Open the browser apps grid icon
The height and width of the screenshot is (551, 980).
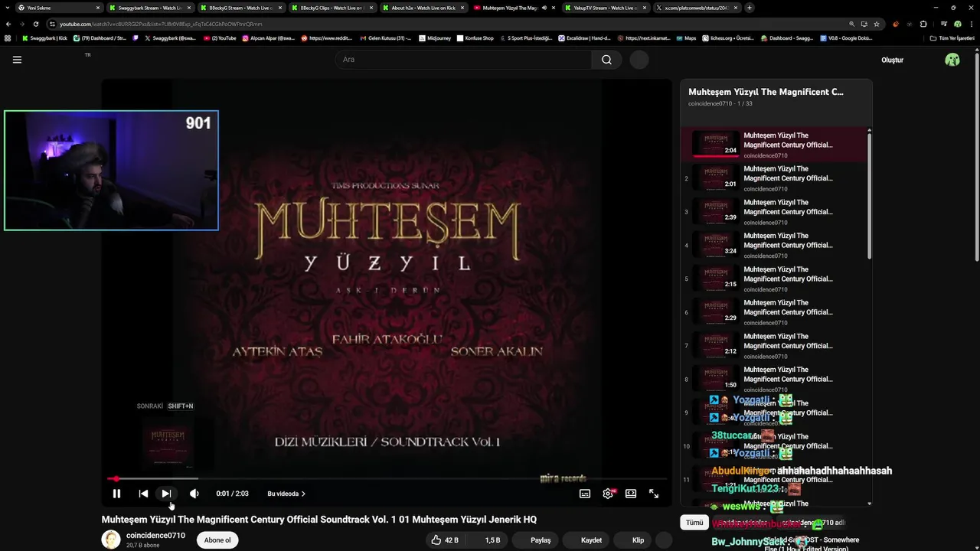click(8, 37)
